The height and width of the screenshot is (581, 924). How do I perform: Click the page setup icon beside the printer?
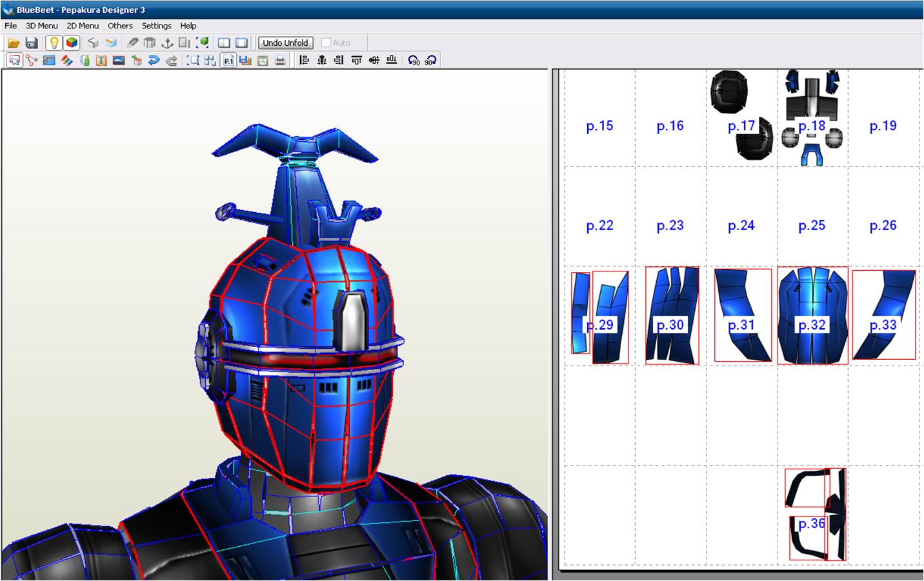click(263, 61)
